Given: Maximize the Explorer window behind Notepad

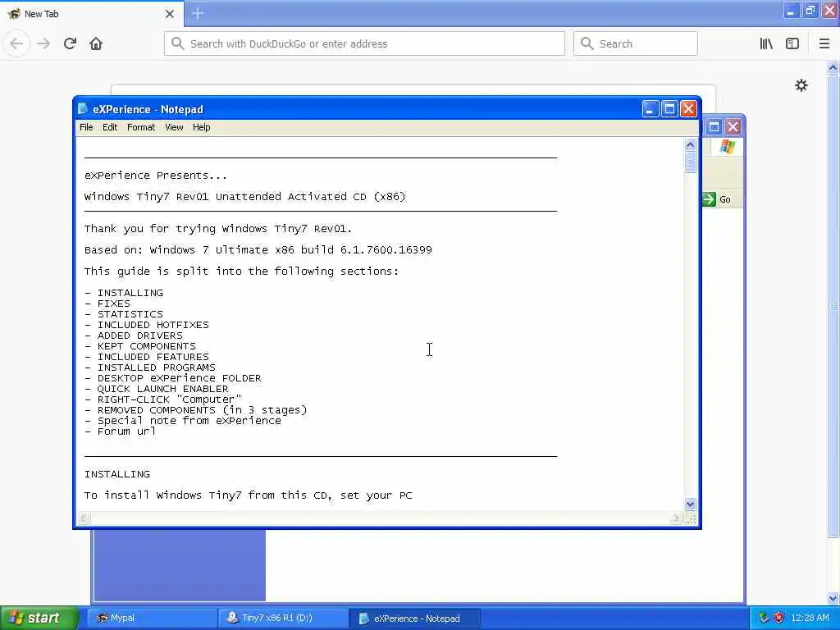Looking at the screenshot, I should click(x=714, y=127).
